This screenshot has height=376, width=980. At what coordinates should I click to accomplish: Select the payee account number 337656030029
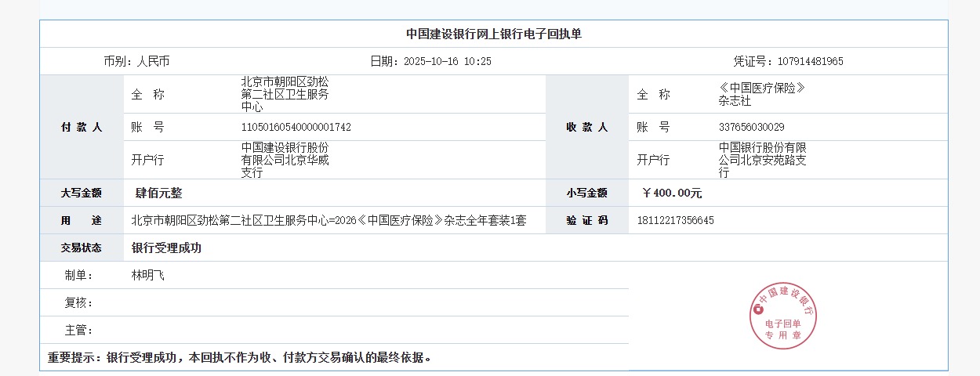(x=751, y=127)
